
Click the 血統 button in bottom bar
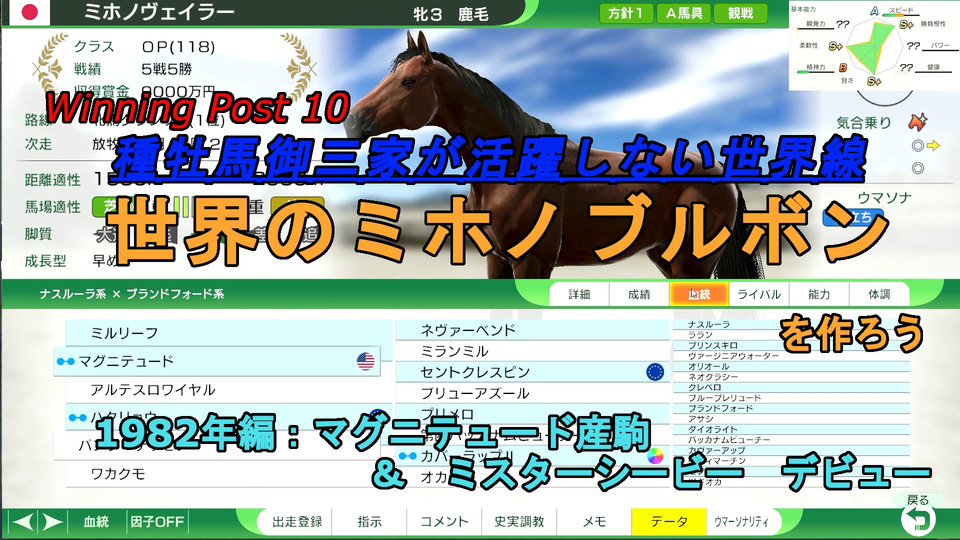pyautogui.click(x=96, y=522)
